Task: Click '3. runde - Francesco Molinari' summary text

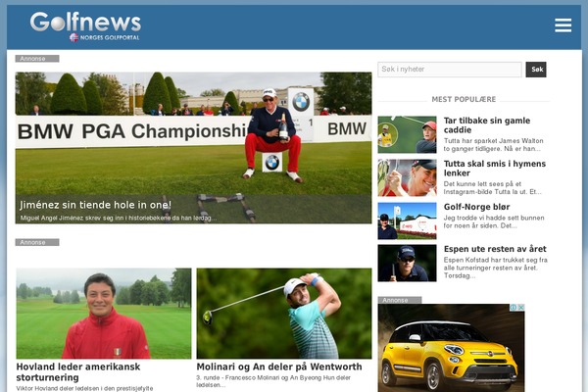Action: (x=273, y=381)
